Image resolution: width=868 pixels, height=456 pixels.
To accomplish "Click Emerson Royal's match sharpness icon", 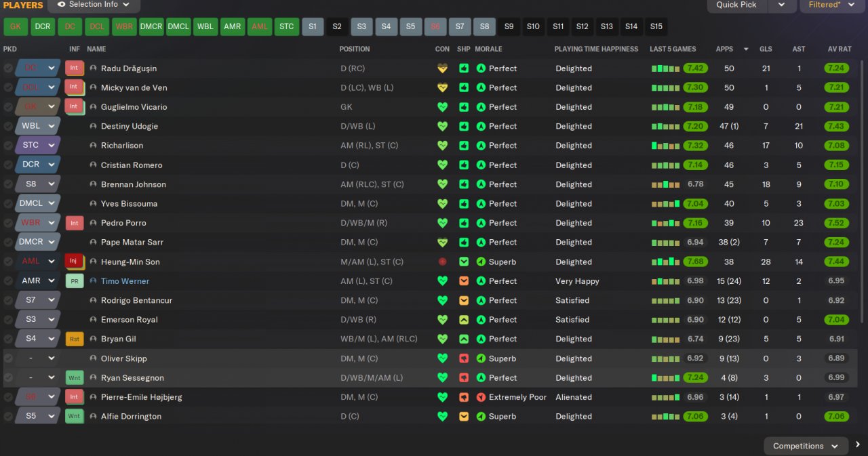I will tap(464, 320).
